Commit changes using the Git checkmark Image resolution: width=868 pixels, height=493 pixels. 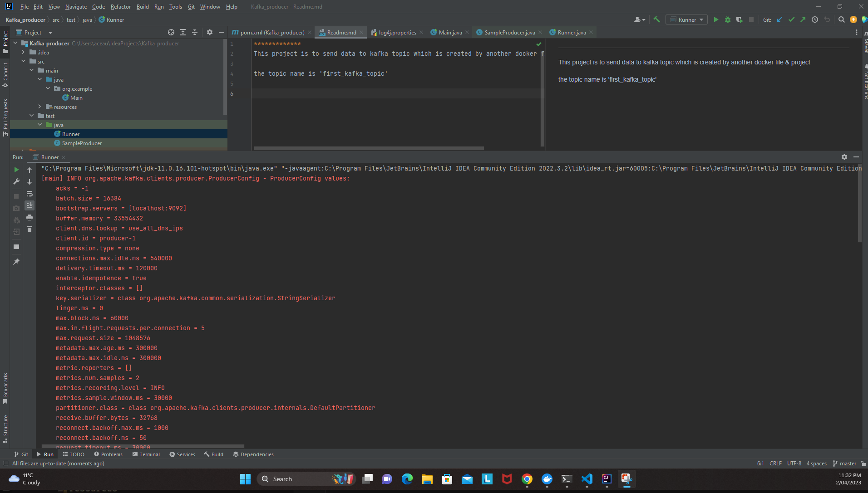point(791,20)
